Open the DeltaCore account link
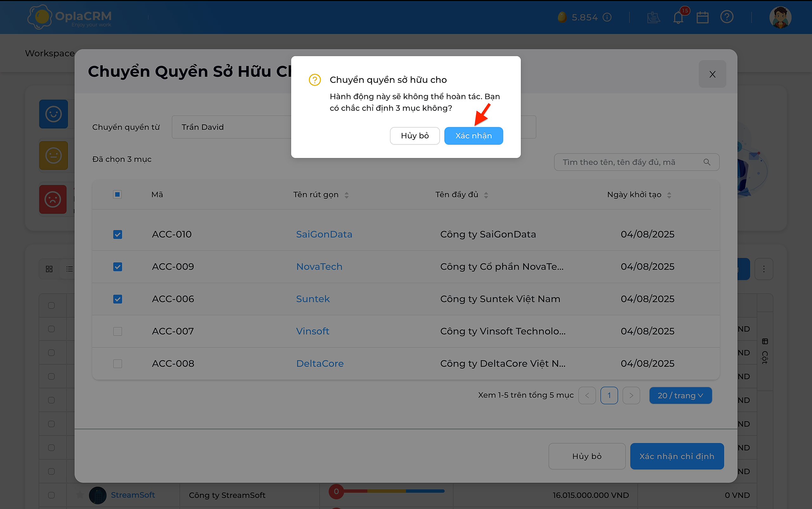The width and height of the screenshot is (812, 509). coord(320,364)
